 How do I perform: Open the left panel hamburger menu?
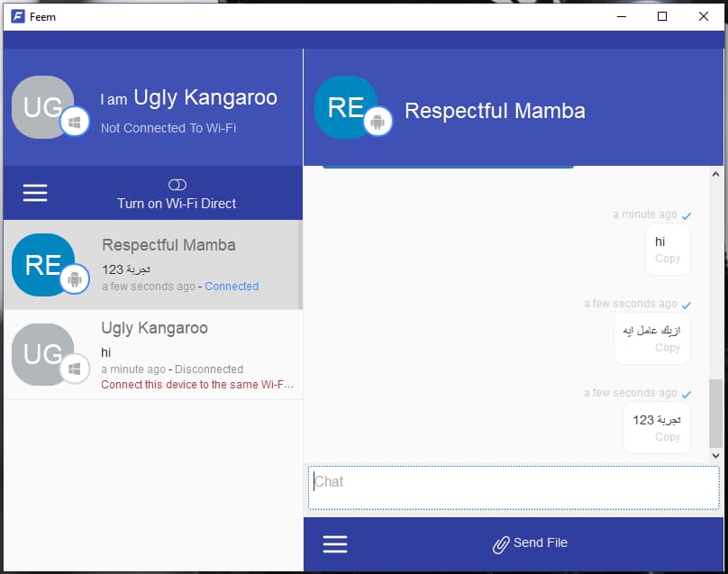pos(35,192)
